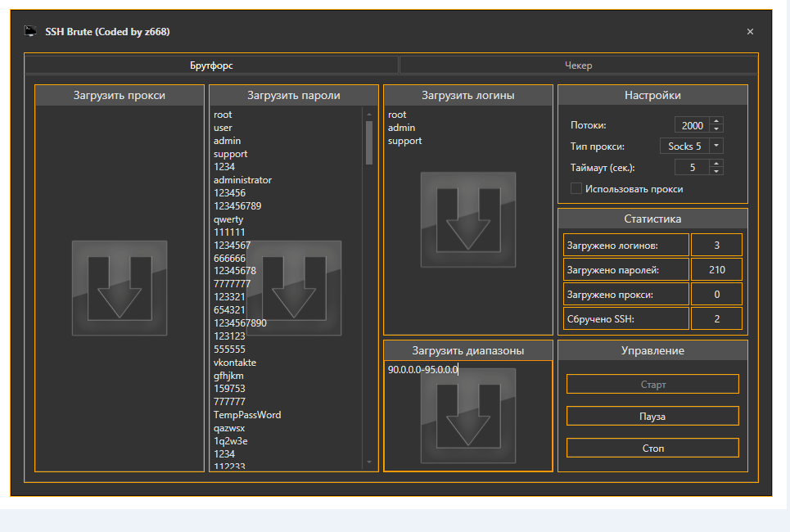
Task: Click the SSH Brute app icon in title bar
Action: pos(30,31)
